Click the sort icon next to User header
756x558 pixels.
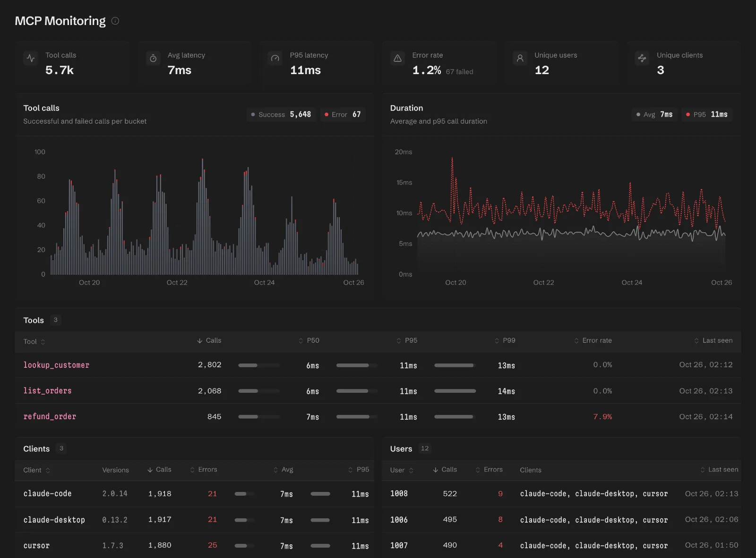pyautogui.click(x=411, y=470)
